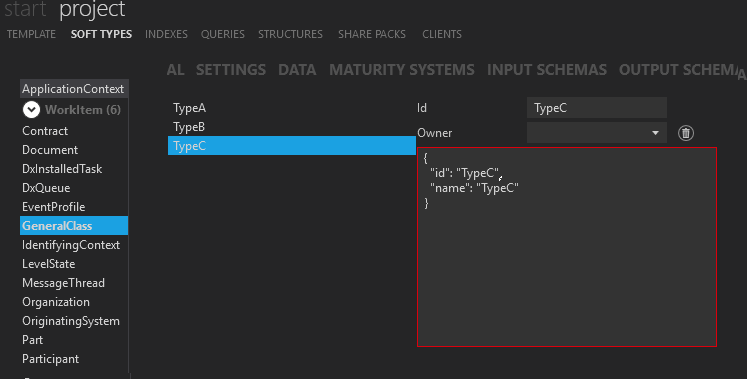Select the highlighted TypeC row
Screen dimensions: 747x379
(x=292, y=146)
